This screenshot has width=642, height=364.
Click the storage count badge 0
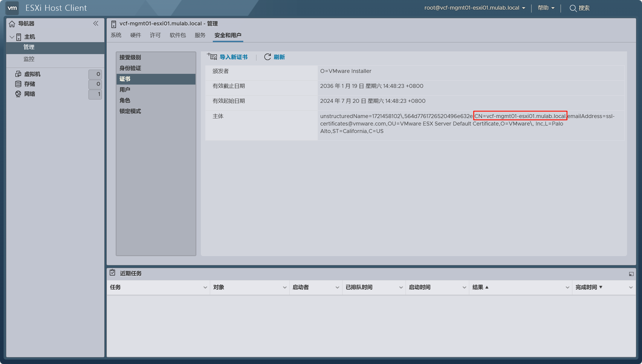(95, 84)
